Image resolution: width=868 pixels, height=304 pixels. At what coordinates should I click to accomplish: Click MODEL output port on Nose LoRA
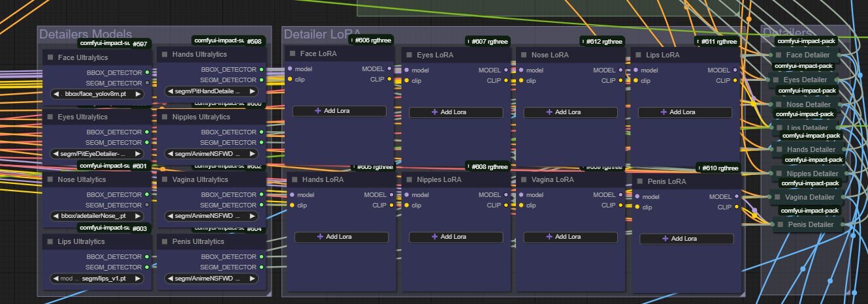[620, 70]
